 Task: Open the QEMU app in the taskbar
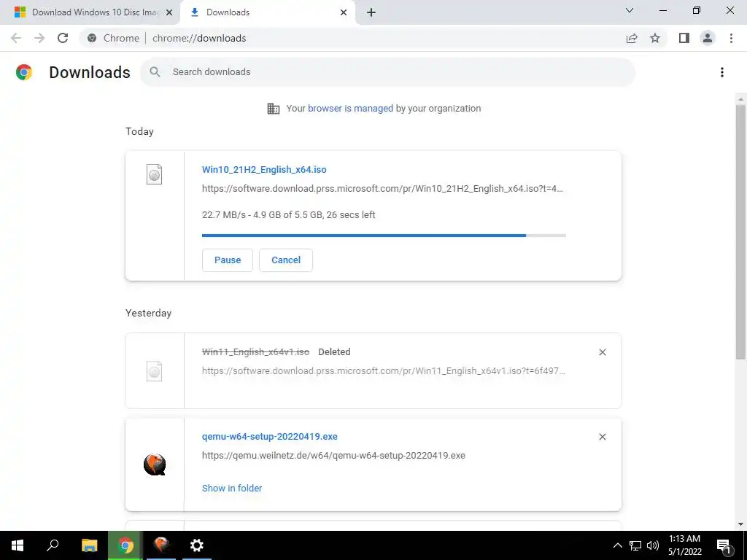point(161,545)
